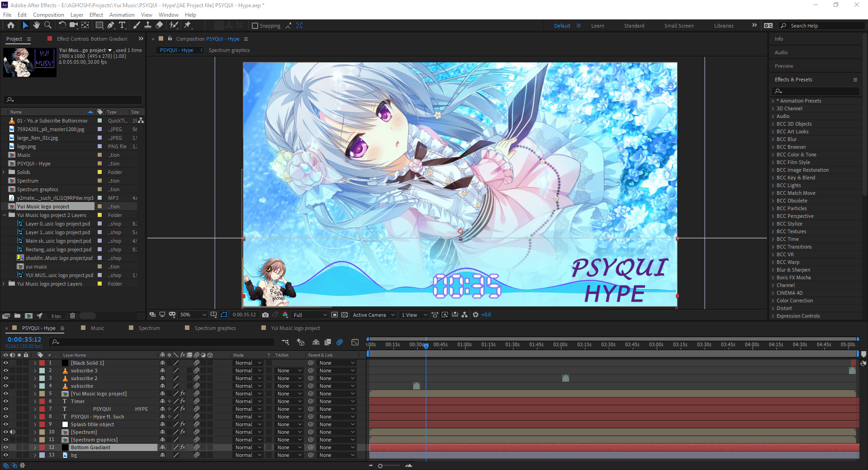Select the Horizontal Type tool
The width and height of the screenshot is (868, 470).
[x=122, y=26]
